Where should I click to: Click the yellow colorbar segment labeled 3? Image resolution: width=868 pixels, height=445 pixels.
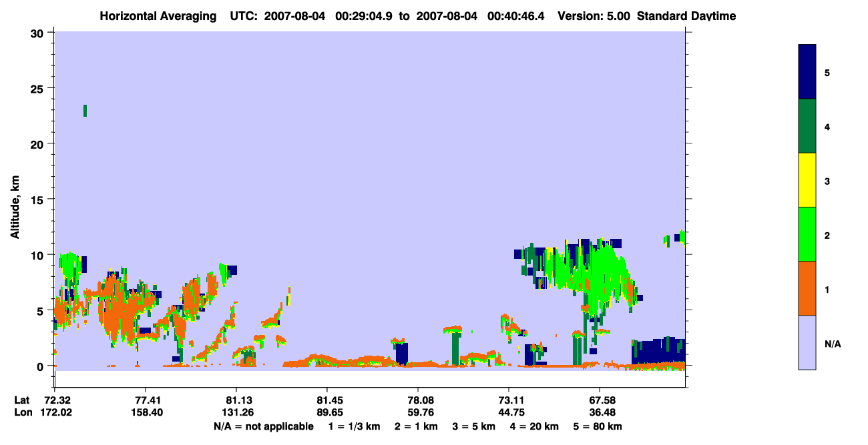[807, 180]
